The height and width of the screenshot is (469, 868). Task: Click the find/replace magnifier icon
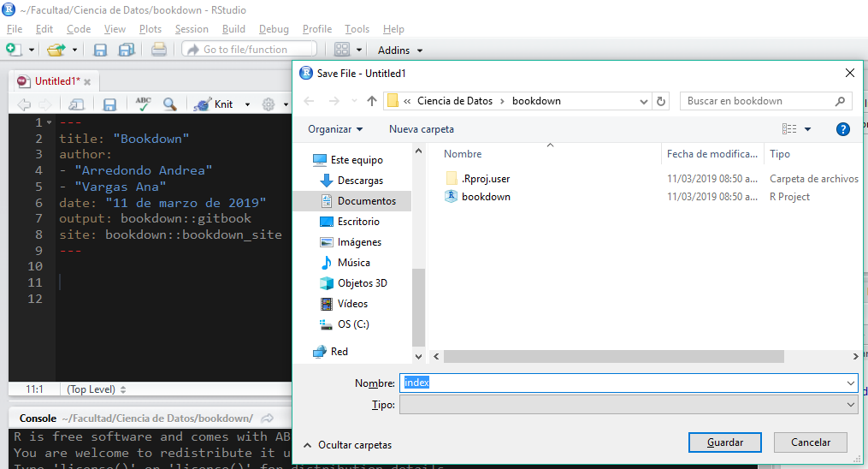coord(169,104)
